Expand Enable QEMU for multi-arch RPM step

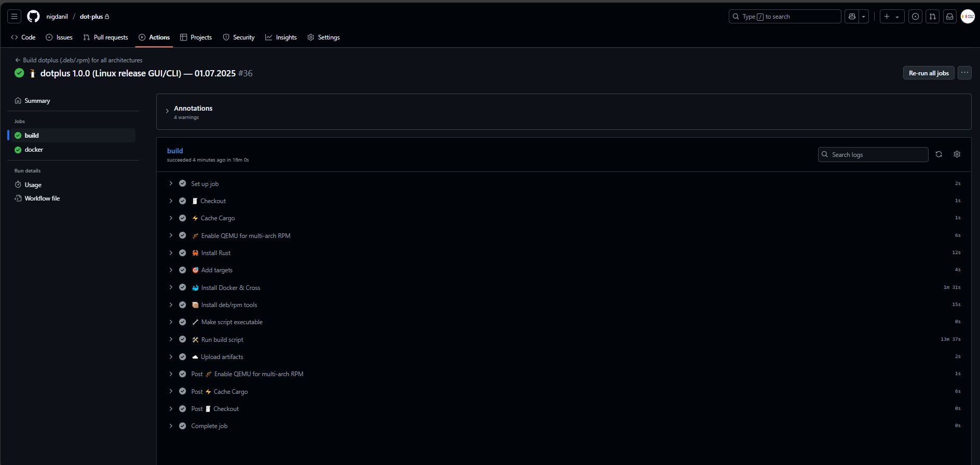click(564, 236)
